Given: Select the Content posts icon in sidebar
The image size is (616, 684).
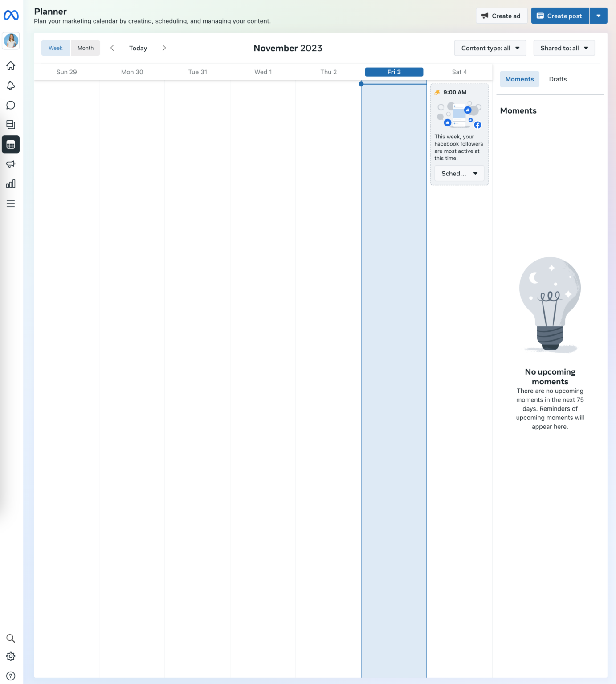Looking at the screenshot, I should coord(11,124).
